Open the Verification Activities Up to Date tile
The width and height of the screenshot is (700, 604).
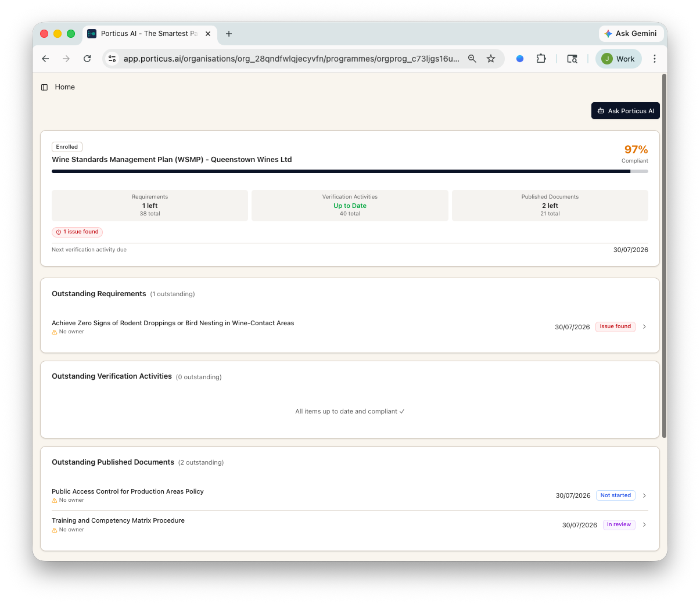point(350,206)
